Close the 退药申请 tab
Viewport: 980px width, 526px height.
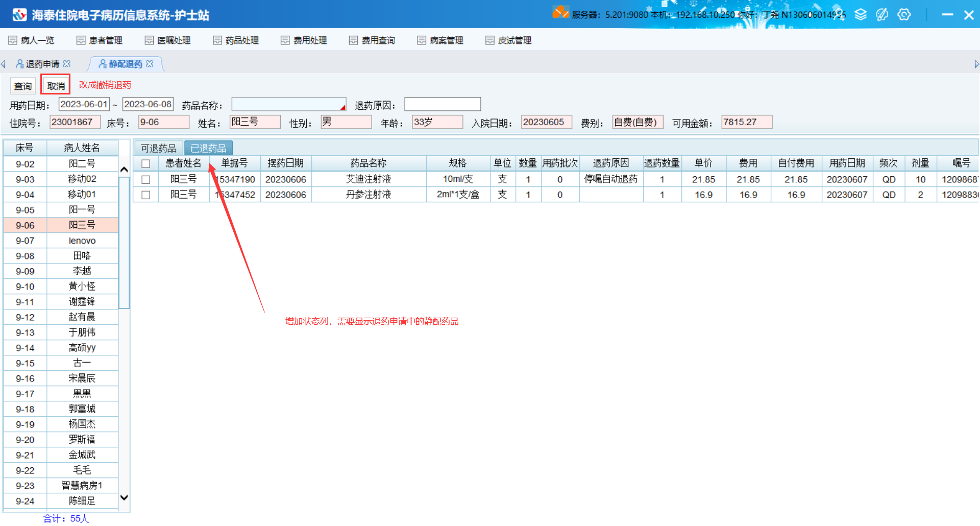(67, 64)
